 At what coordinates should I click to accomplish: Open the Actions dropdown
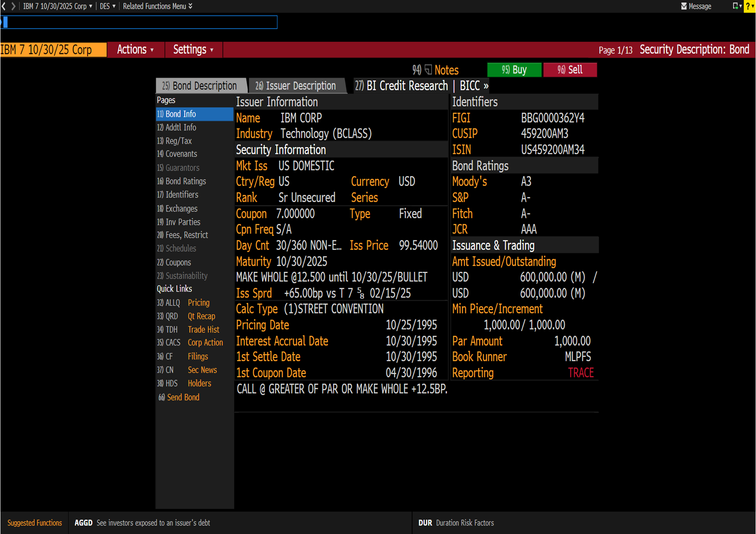click(135, 50)
